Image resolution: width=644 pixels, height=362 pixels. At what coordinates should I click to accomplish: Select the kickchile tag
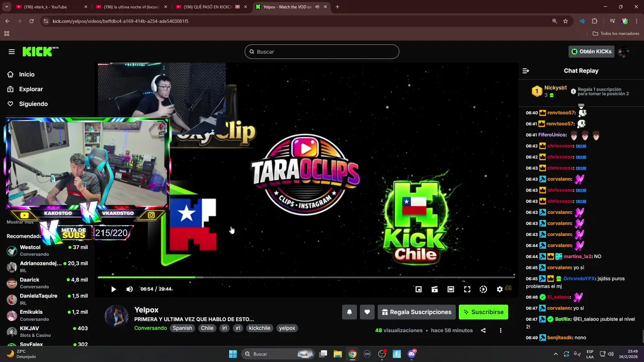coord(260,328)
